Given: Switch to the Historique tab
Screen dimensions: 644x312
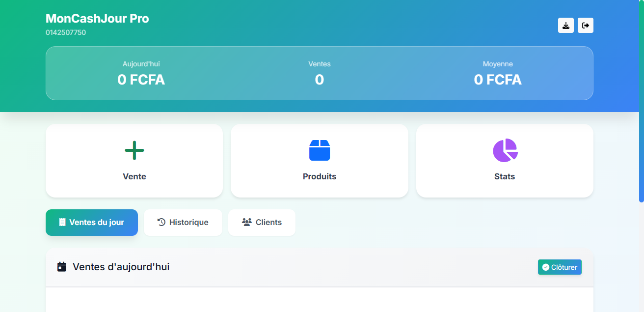Looking at the screenshot, I should 183,223.
